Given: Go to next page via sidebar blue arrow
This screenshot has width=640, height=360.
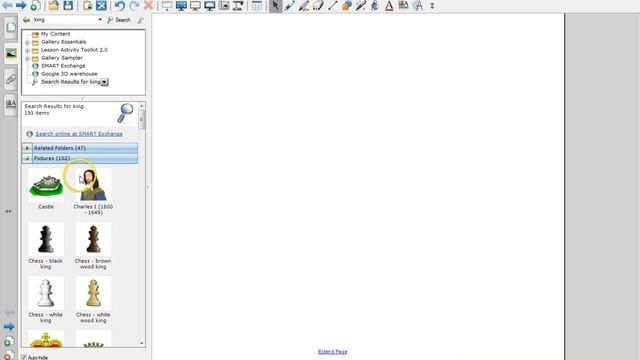Looking at the screenshot, I should [x=9, y=326].
